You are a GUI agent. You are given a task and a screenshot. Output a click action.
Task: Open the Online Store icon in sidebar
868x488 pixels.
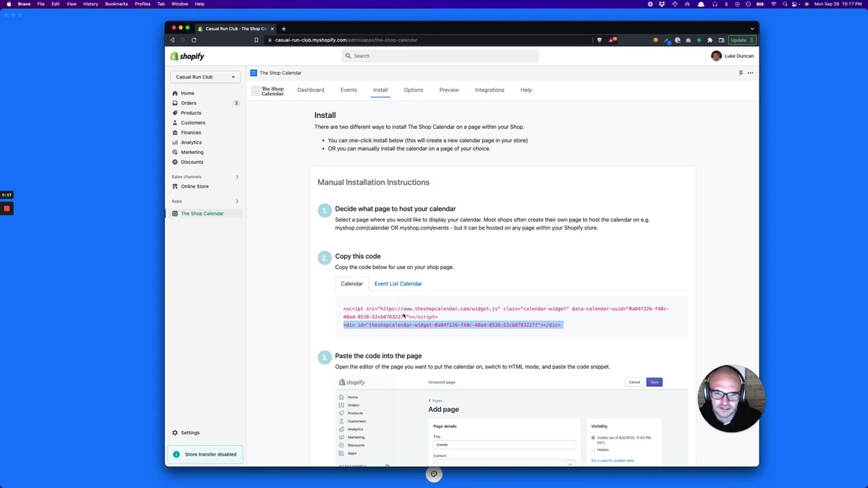tap(175, 186)
